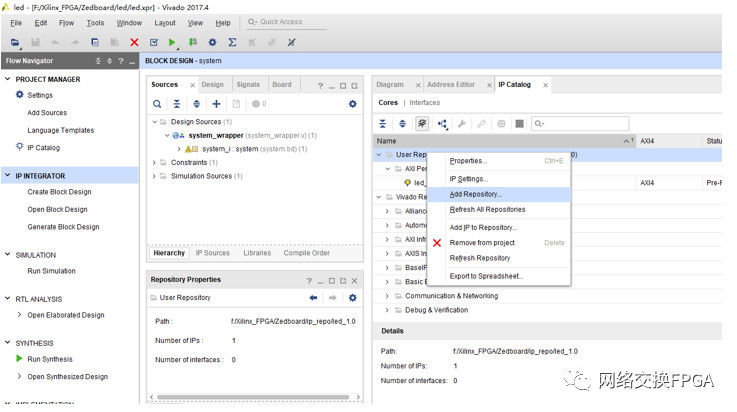Click the Quick Access search field

click(287, 22)
